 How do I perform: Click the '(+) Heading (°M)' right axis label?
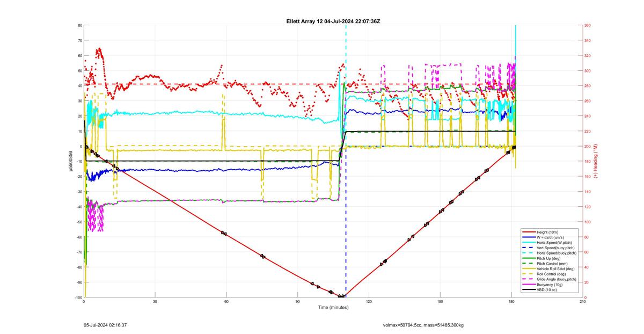point(595,161)
